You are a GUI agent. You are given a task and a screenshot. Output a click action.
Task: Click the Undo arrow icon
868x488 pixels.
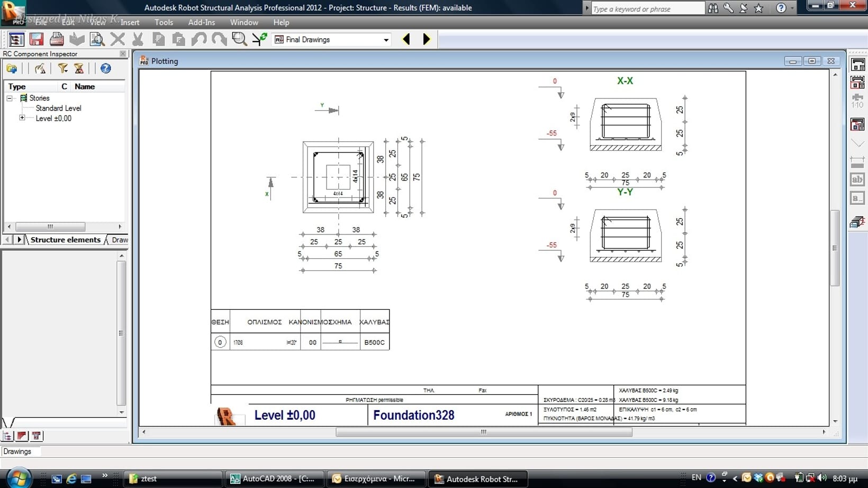click(199, 39)
